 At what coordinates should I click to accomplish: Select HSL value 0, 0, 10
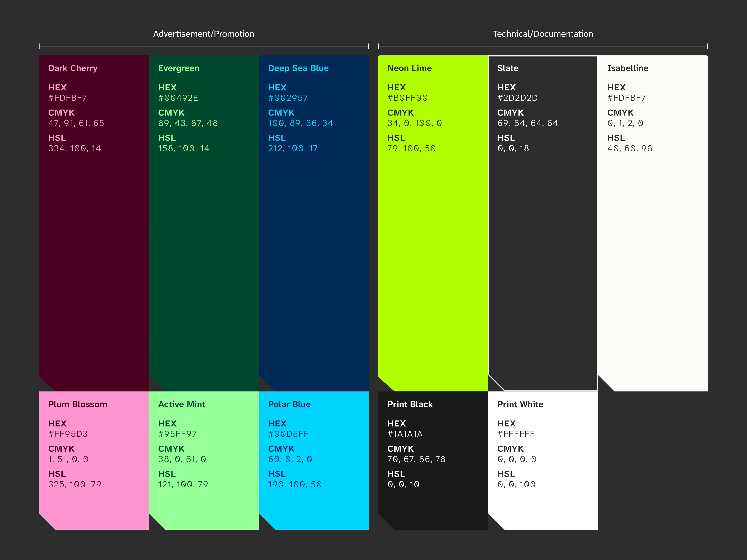click(x=403, y=484)
